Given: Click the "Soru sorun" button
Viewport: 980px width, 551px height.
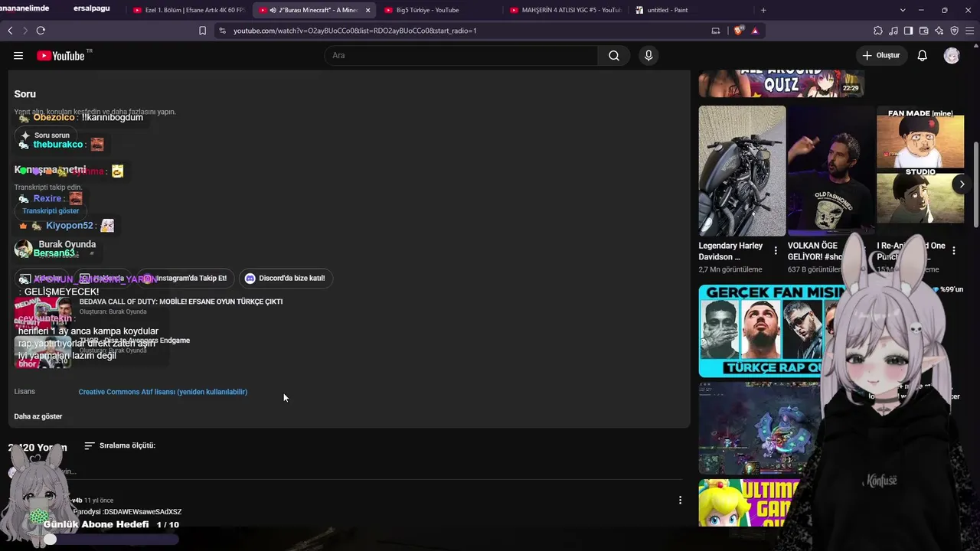Looking at the screenshot, I should click(x=46, y=135).
